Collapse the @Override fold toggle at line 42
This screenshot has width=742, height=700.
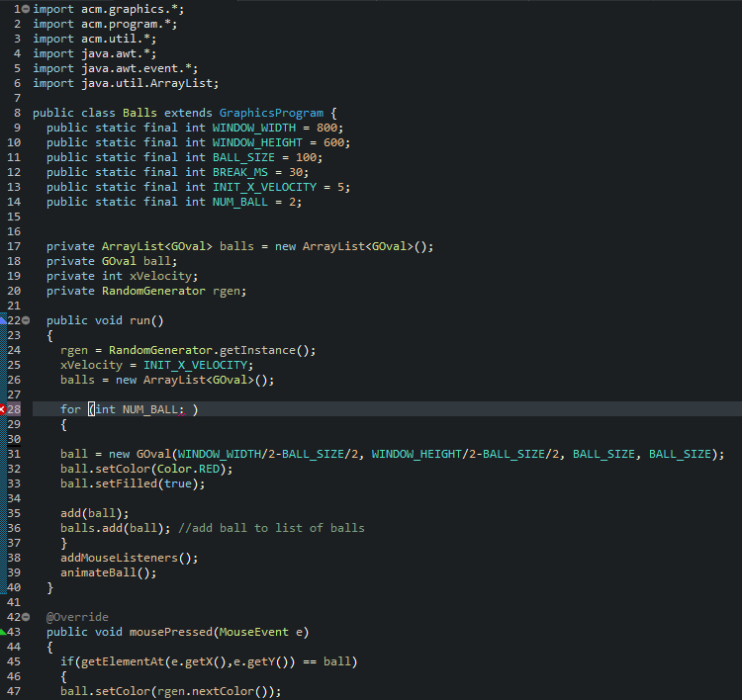coord(26,617)
